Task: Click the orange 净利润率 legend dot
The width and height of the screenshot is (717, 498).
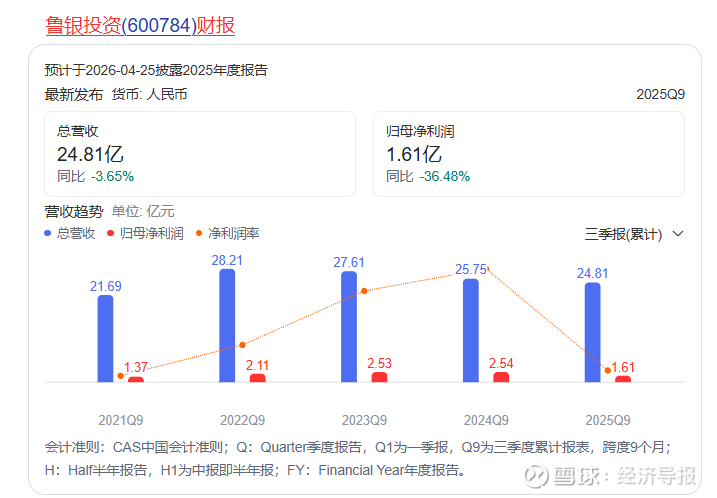Action: pos(199,233)
